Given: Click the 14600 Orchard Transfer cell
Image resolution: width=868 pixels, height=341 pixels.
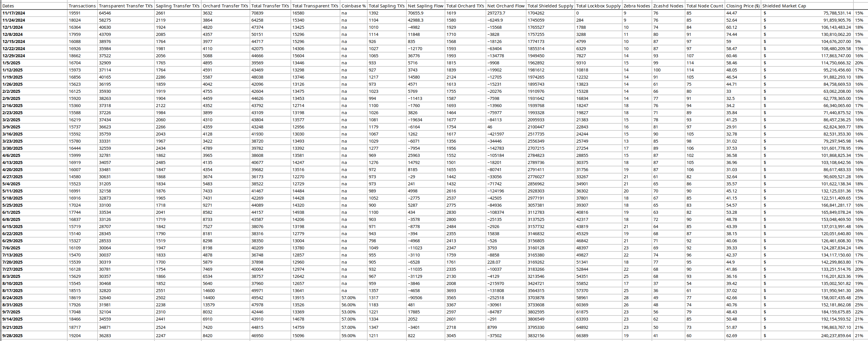Looking at the screenshot, I should [x=209, y=291].
